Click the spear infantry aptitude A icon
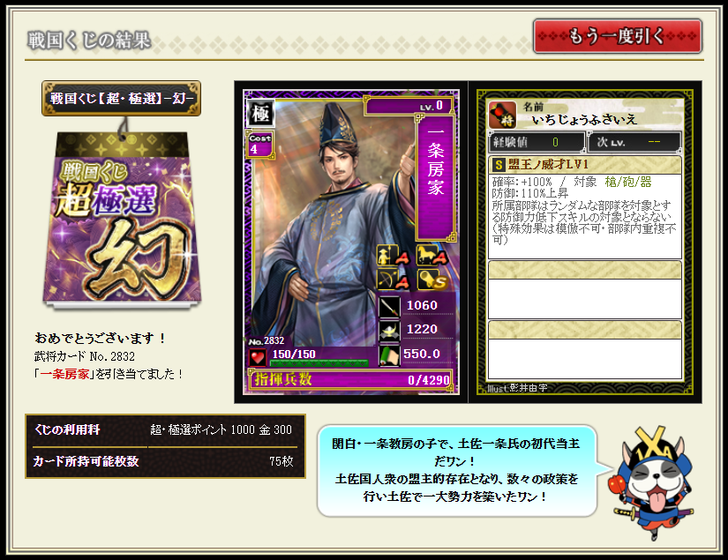 393,255
